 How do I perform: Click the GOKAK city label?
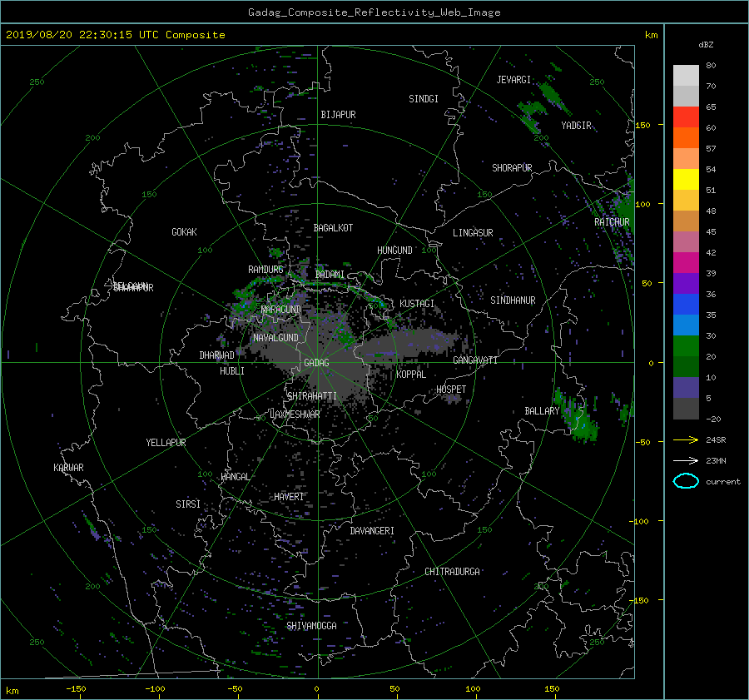(x=184, y=232)
